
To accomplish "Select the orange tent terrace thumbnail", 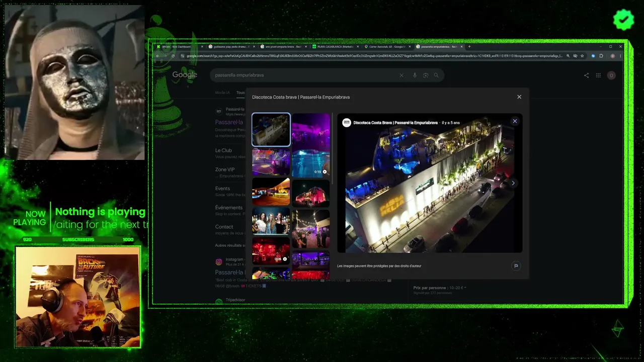I will (271, 192).
